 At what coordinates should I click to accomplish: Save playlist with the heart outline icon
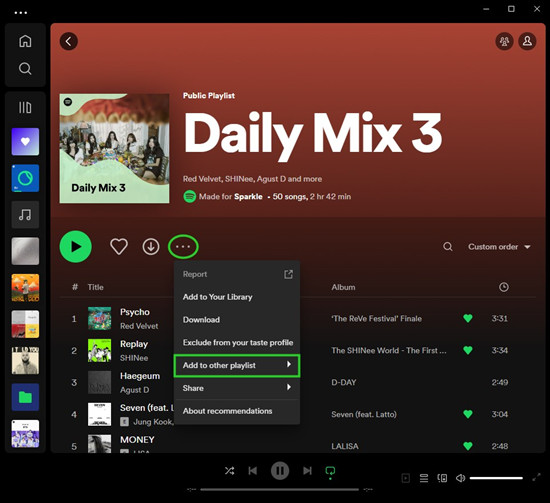point(119,247)
